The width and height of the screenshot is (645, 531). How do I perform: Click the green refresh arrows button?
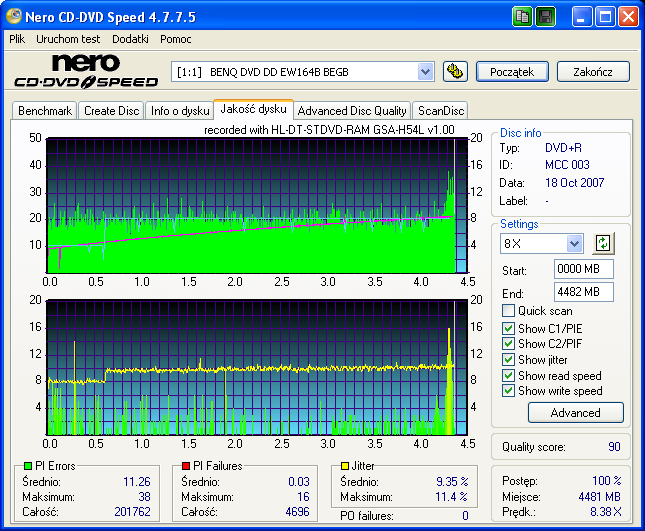tap(602, 243)
